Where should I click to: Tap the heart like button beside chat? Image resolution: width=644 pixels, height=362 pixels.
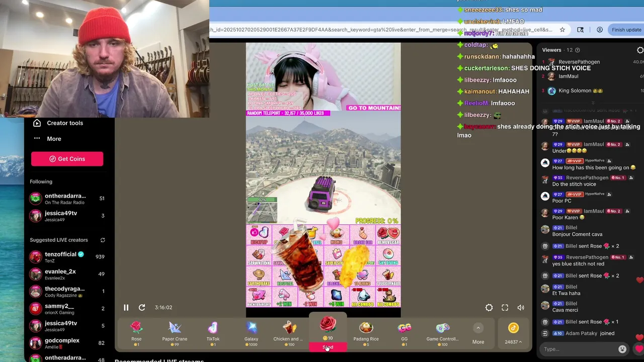639,348
